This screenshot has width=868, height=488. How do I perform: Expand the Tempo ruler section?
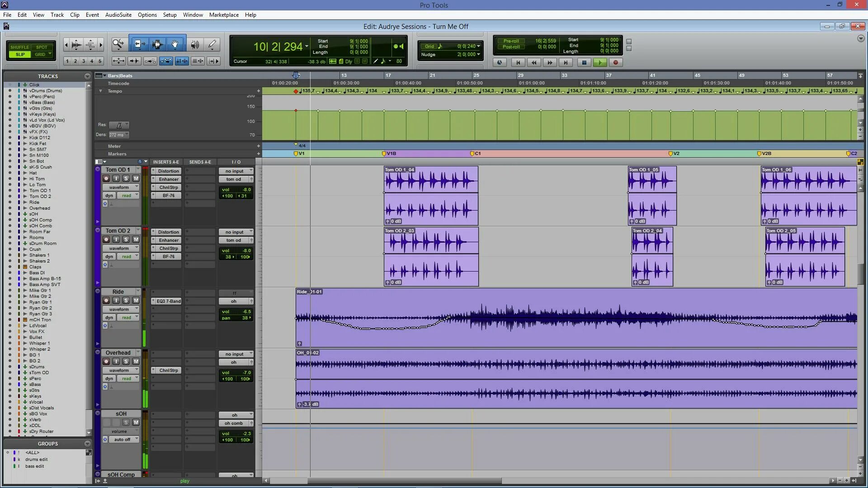[99, 90]
